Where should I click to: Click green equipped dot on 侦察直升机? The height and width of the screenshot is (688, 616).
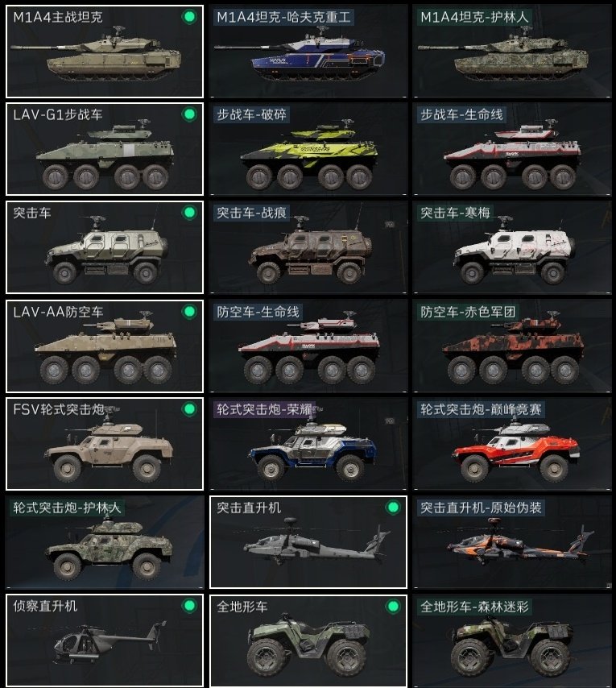(x=189, y=606)
